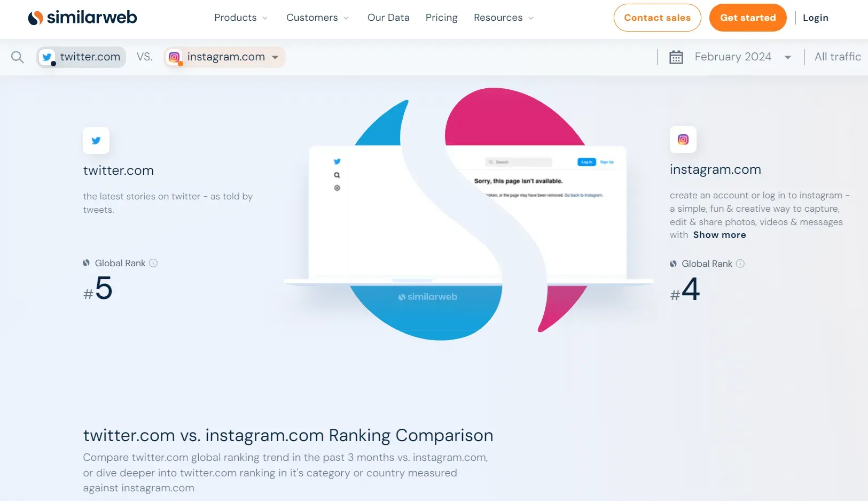
Task: Expand the Resources navigation chevron
Action: click(x=531, y=18)
